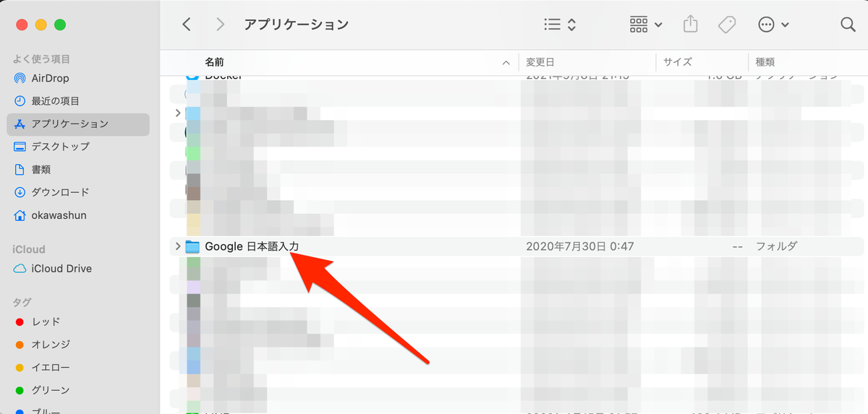Click the document icon beside 書類
Viewport: 868px width, 414px height.
[20, 170]
